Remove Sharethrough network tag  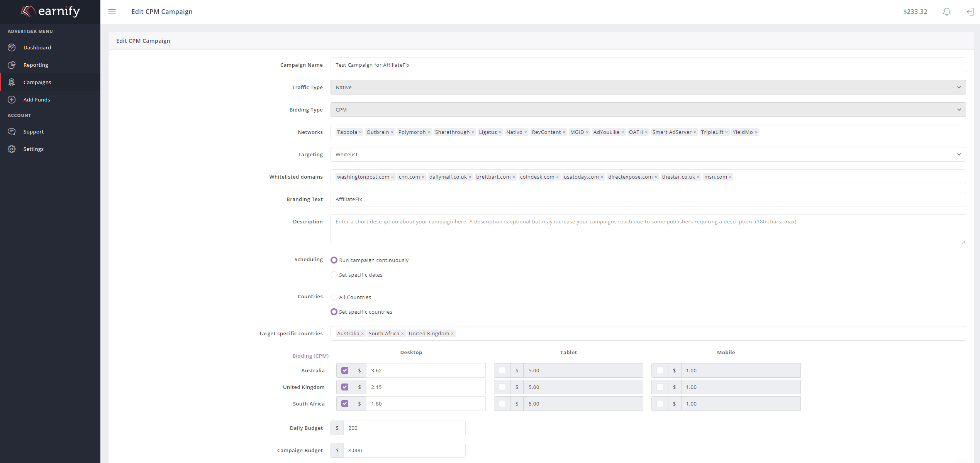[473, 132]
